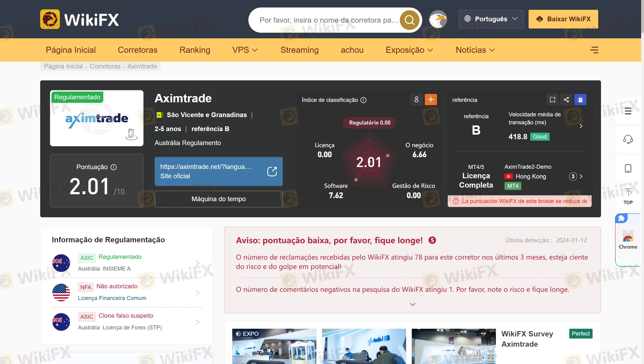This screenshot has height=364, width=644.
Task: Expand the Exposição menu
Action: coord(409,50)
